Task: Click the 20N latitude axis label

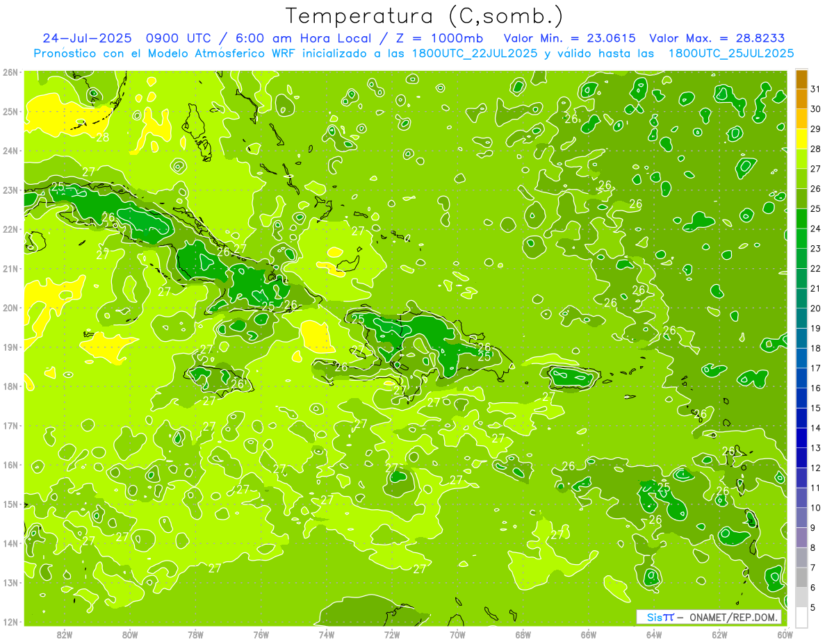Action: [10, 308]
